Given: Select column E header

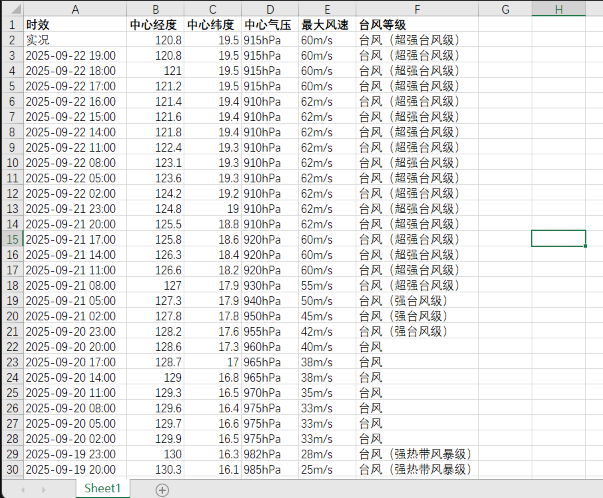Looking at the screenshot, I should click(x=327, y=9).
